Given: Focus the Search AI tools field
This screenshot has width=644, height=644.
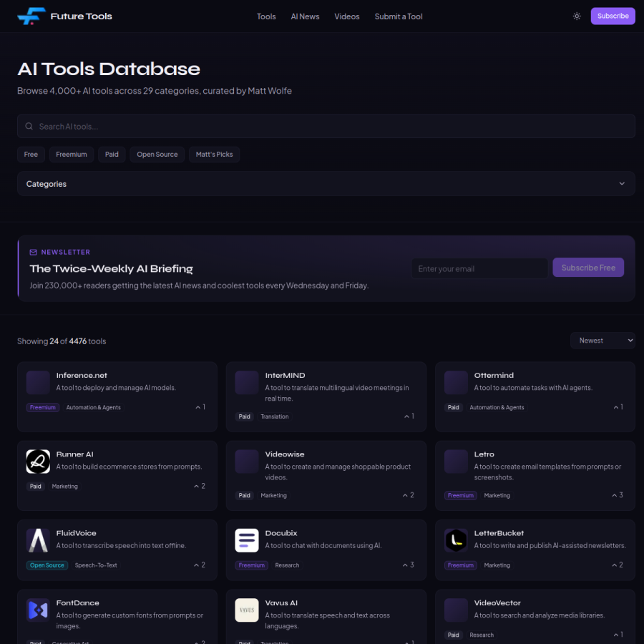Looking at the screenshot, I should pos(326,126).
